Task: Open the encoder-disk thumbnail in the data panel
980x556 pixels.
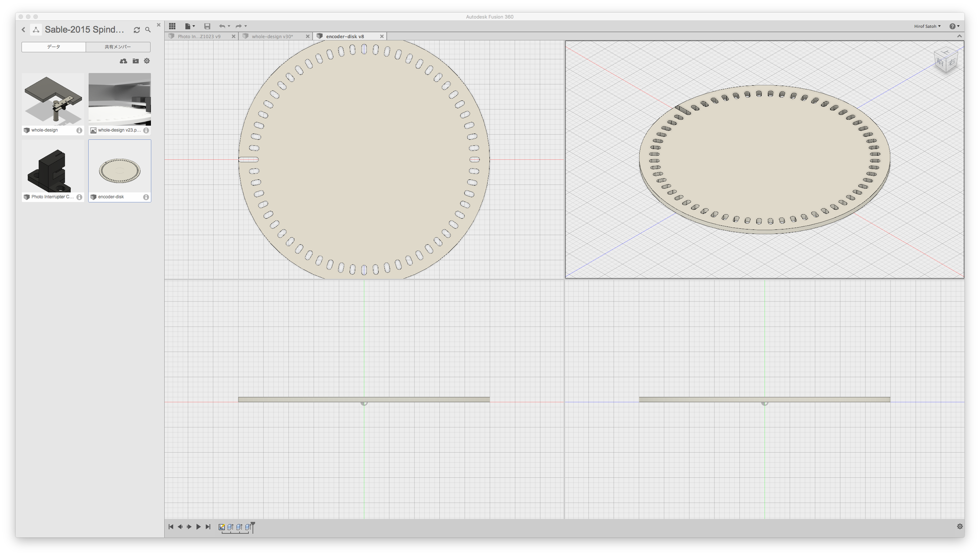Action: [119, 171]
